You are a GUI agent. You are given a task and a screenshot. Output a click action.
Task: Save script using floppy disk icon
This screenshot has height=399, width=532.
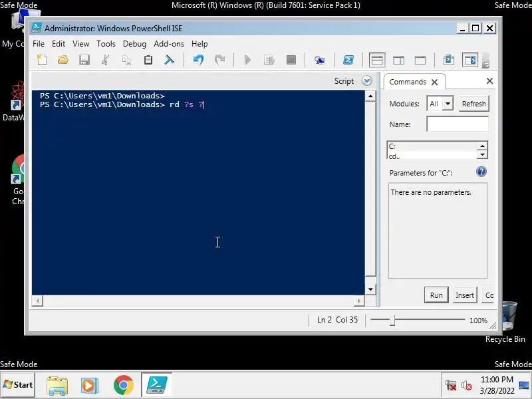84,60
